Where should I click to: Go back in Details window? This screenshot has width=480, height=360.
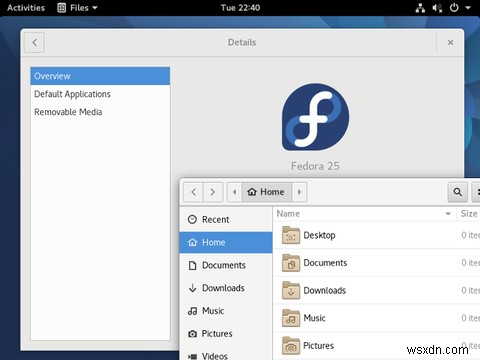pos(34,43)
